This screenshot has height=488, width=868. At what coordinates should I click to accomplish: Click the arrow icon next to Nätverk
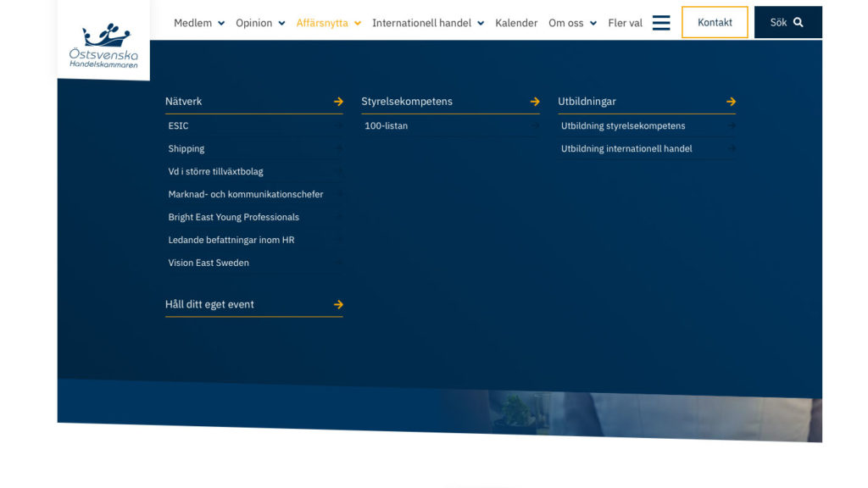point(338,102)
